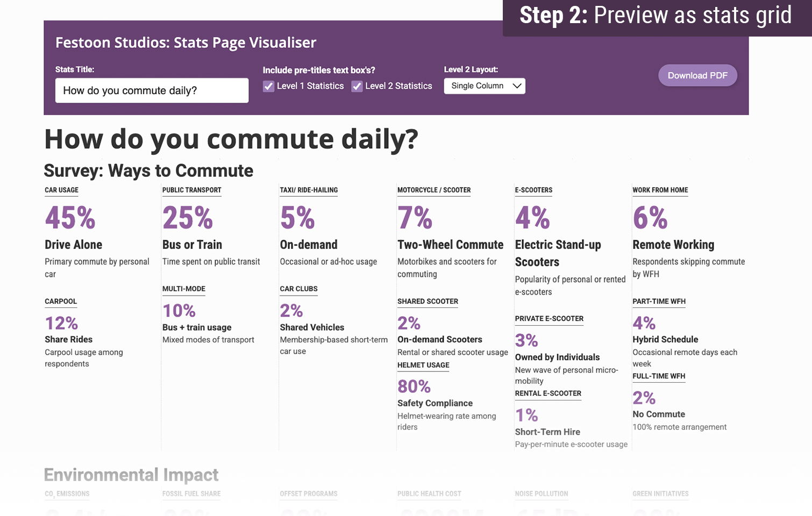Click the Festoon Studios: Stats Page Visualiser title
812x516 pixels.
pos(186,42)
